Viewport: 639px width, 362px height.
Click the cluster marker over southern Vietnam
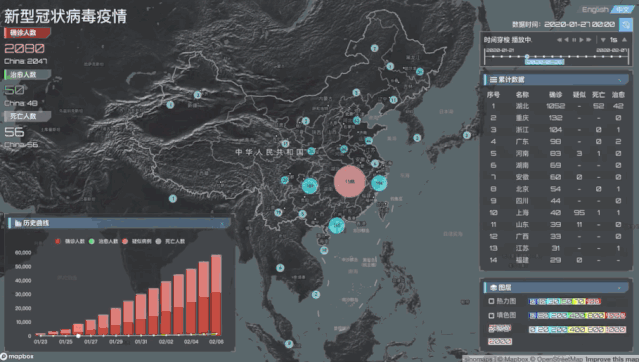pos(316,294)
